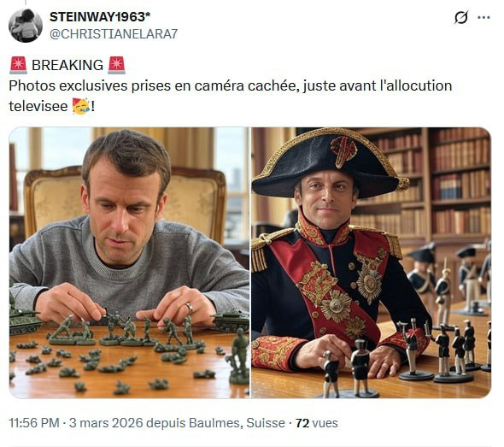This screenshot has height=447, width=504.
Task: Open the @CHRISTIANELARA7 handle link
Action: point(114,34)
